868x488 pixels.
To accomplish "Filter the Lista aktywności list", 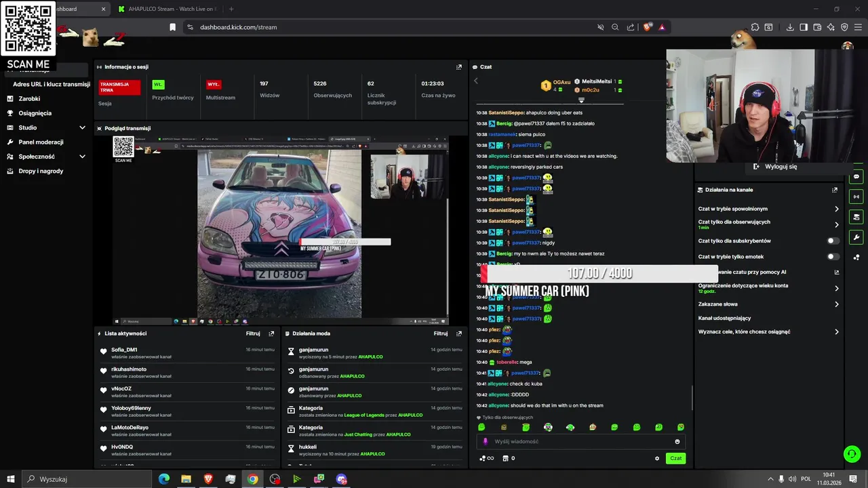I will 253,333.
